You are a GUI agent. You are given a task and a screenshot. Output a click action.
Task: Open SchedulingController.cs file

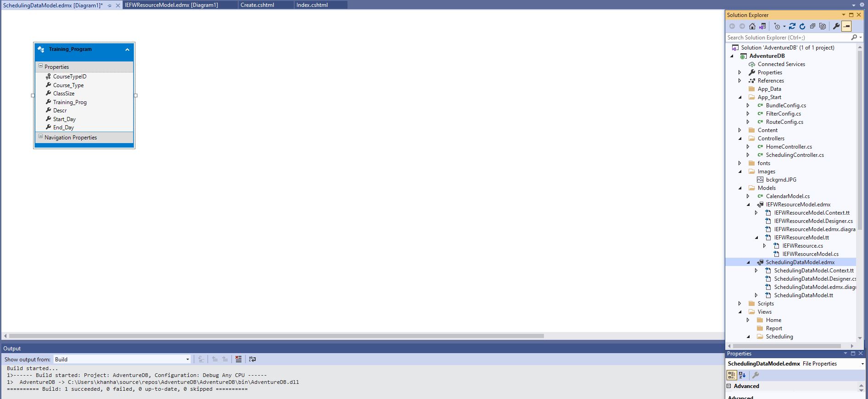coord(795,155)
